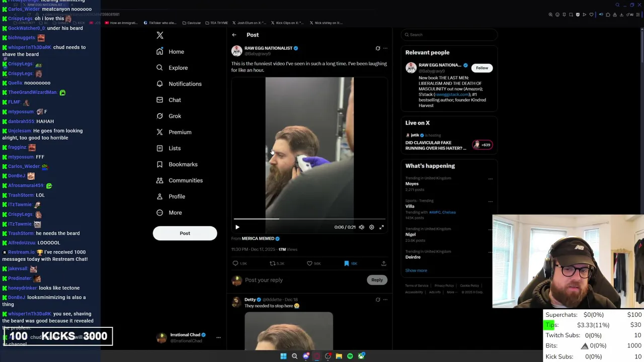Viewport: 644px width, 362px height.
Task: Follow RAW EGG NATIONALIST
Action: [x=482, y=68]
